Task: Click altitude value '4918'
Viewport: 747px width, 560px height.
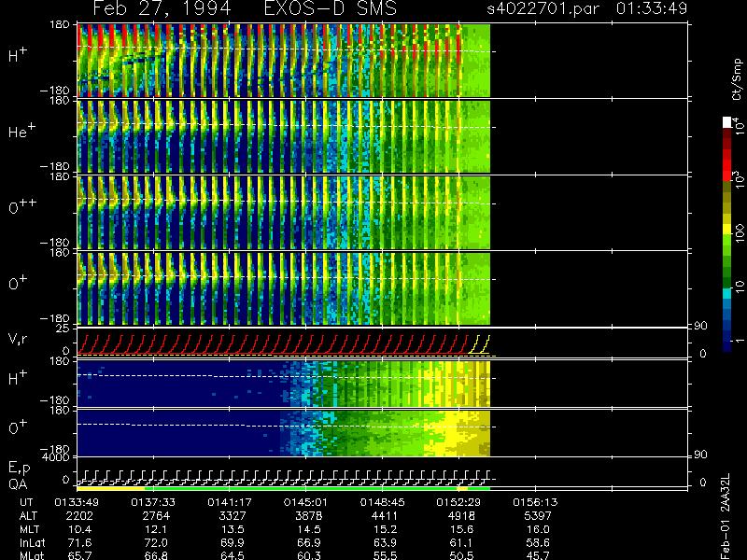Action: (x=461, y=516)
